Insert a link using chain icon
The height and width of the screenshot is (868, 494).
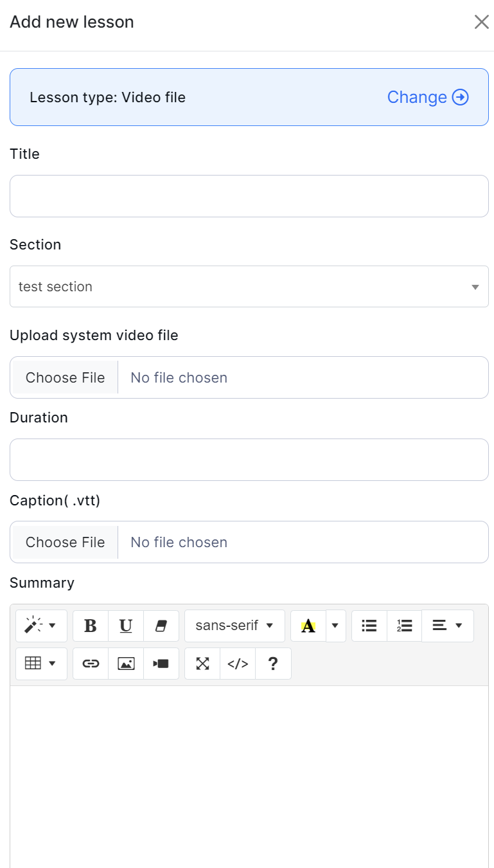pyautogui.click(x=91, y=664)
